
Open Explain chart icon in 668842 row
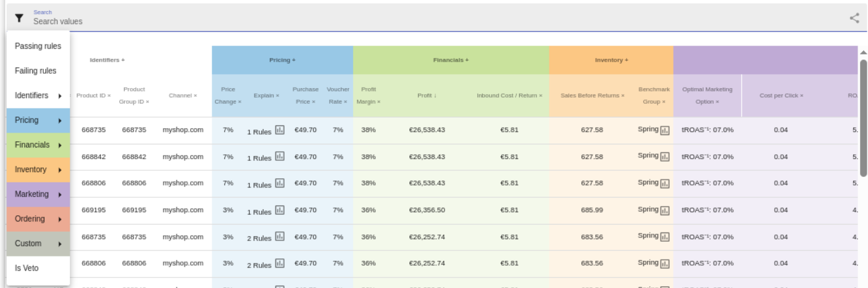[280, 157]
